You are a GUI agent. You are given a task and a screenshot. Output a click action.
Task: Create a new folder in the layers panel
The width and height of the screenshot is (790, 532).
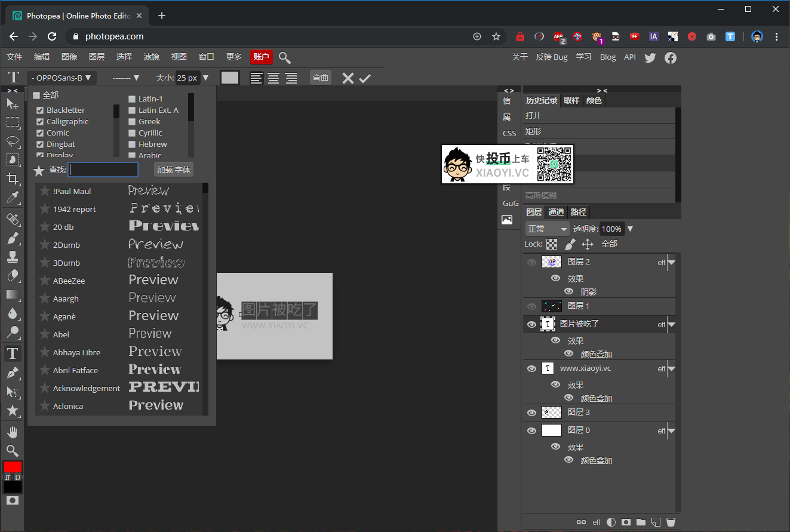641,522
